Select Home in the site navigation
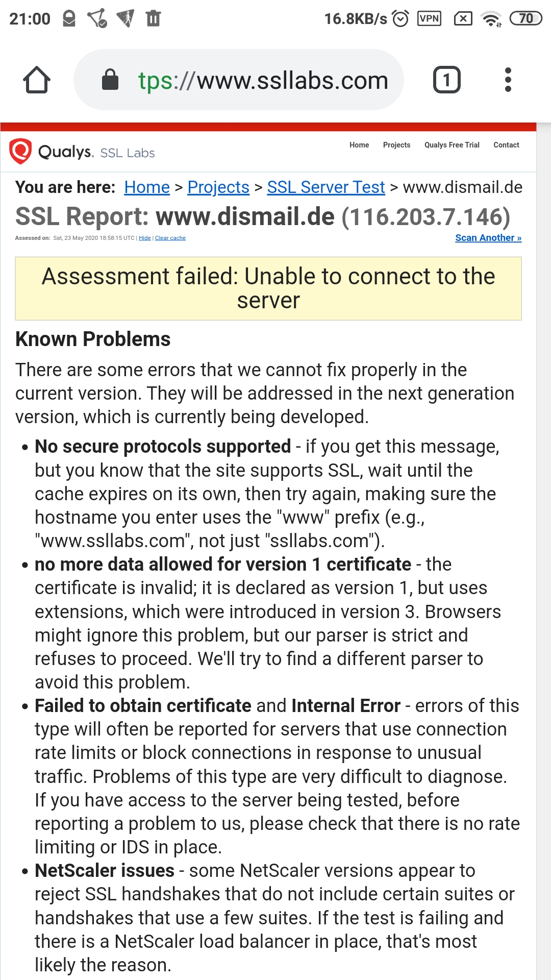The image size is (551, 980). [359, 145]
